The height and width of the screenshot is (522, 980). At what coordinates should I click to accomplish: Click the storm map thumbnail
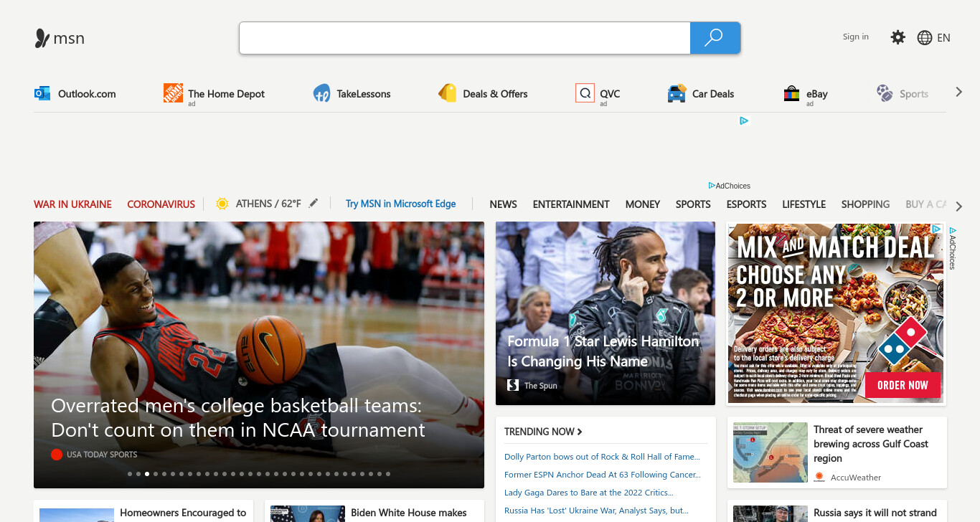pos(771,452)
